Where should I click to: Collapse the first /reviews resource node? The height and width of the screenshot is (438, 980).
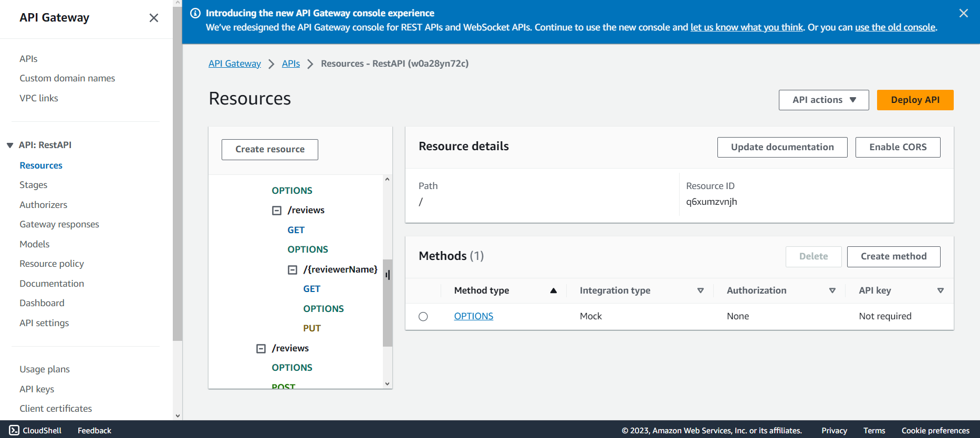click(276, 211)
